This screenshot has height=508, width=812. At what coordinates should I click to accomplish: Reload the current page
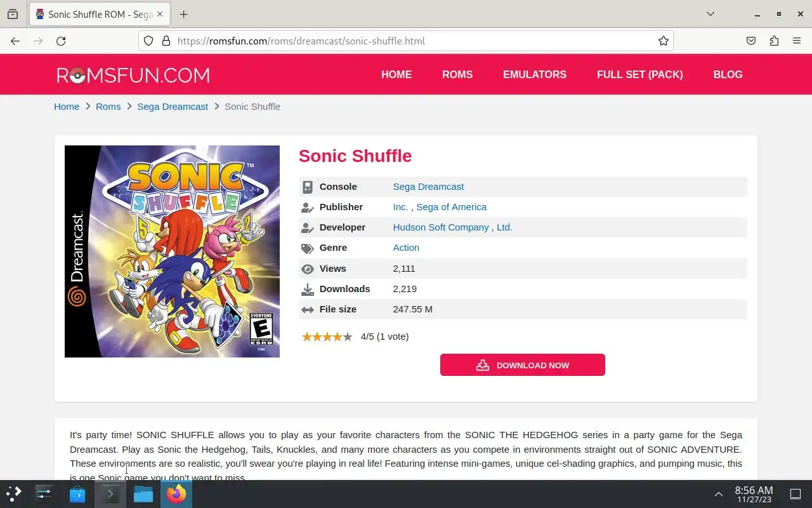61,41
